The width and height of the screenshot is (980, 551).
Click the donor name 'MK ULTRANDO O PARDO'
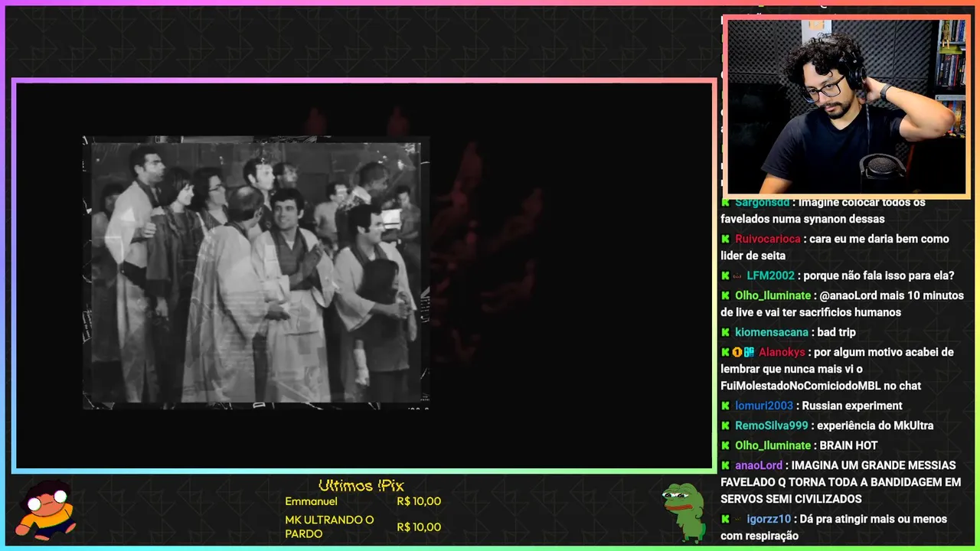[x=329, y=527]
